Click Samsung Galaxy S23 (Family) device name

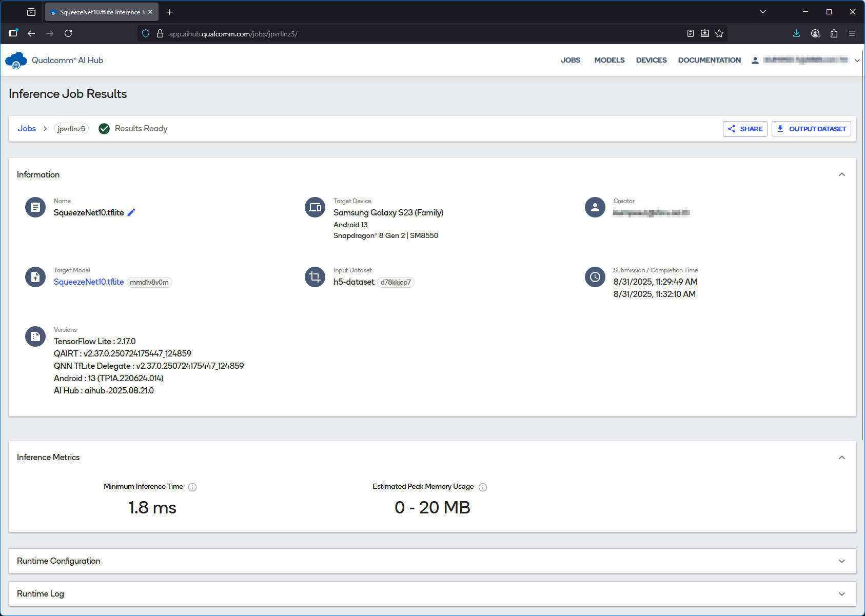tap(388, 212)
